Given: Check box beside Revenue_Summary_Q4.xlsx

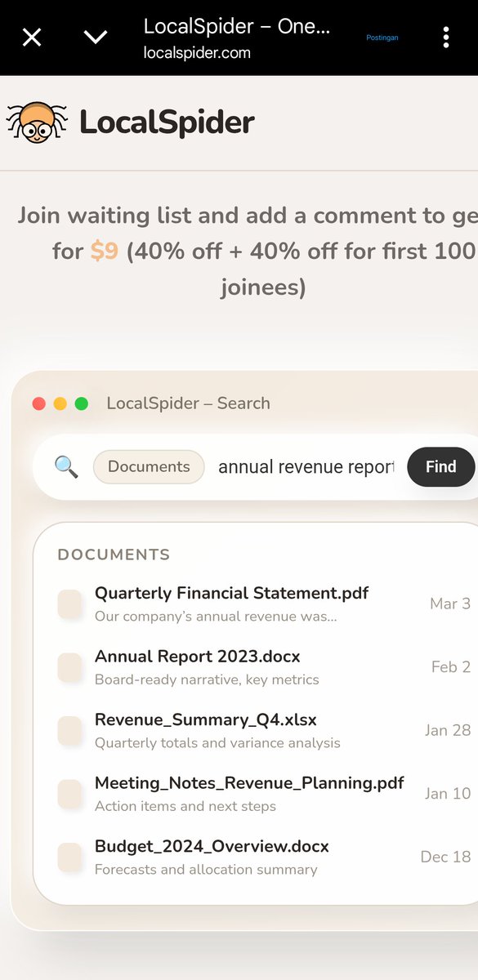Looking at the screenshot, I should click(x=69, y=730).
